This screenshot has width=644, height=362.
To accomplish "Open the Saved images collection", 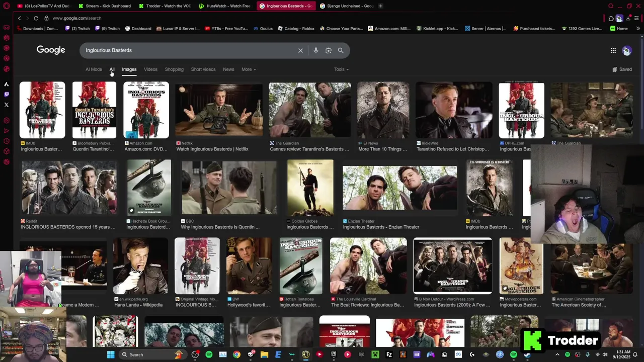I will 622,69.
